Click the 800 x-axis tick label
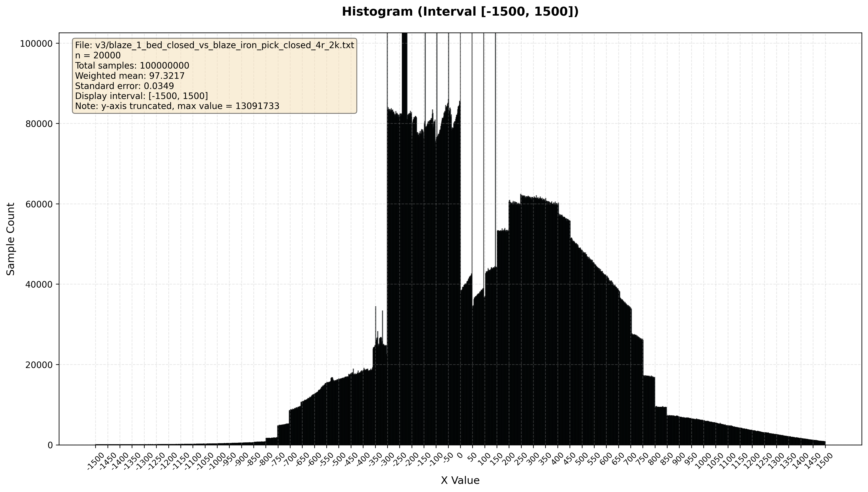Image resolution: width=868 pixels, height=492 pixels. tap(654, 458)
